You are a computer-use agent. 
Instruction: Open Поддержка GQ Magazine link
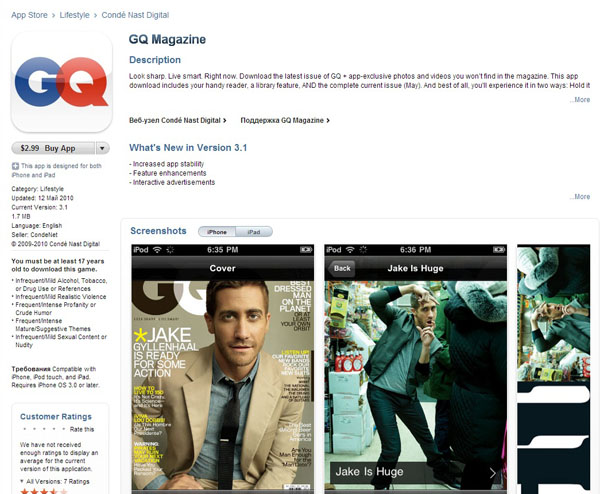[x=285, y=120]
